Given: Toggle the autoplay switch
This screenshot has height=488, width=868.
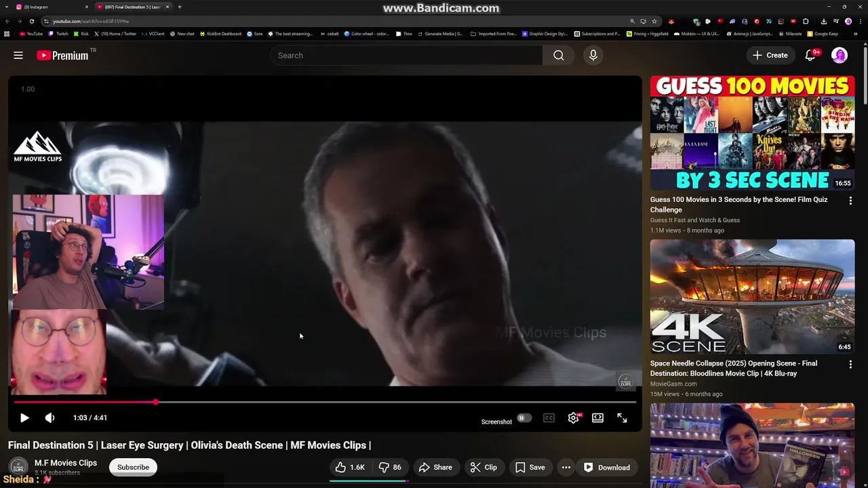Looking at the screenshot, I should click(x=523, y=418).
